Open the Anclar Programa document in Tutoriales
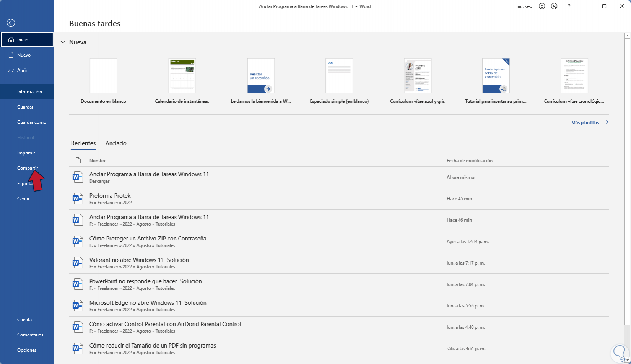Image resolution: width=631 pixels, height=364 pixels. [339, 220]
